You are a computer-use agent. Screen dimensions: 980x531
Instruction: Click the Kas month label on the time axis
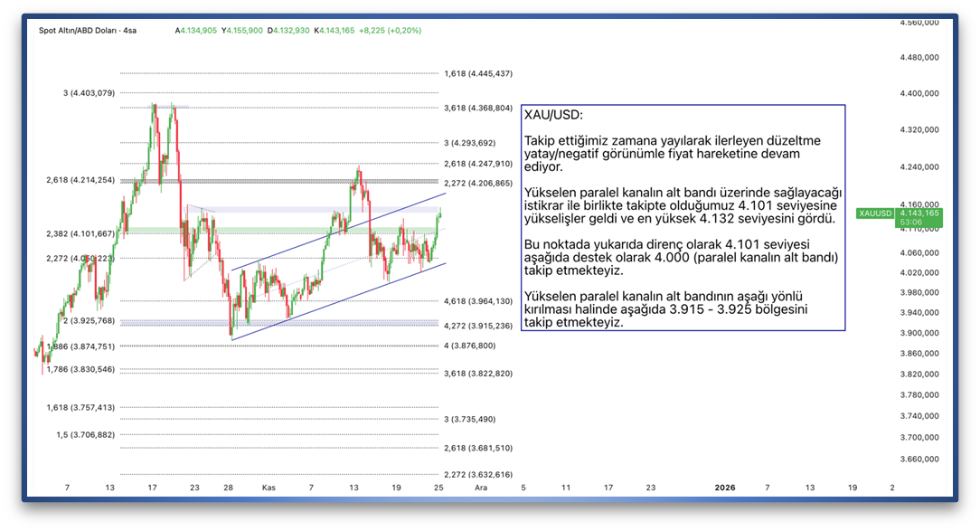pyautogui.click(x=269, y=487)
